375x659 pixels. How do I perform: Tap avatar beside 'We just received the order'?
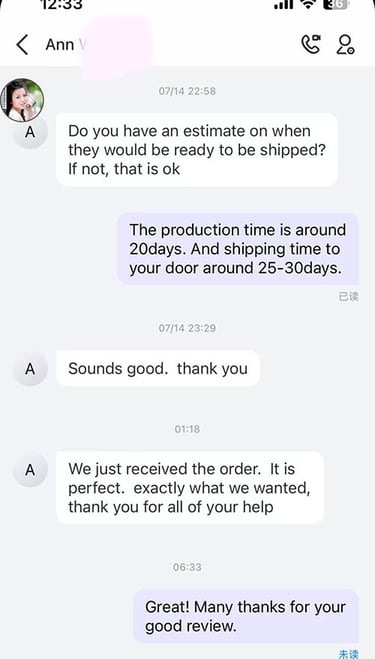[30, 470]
